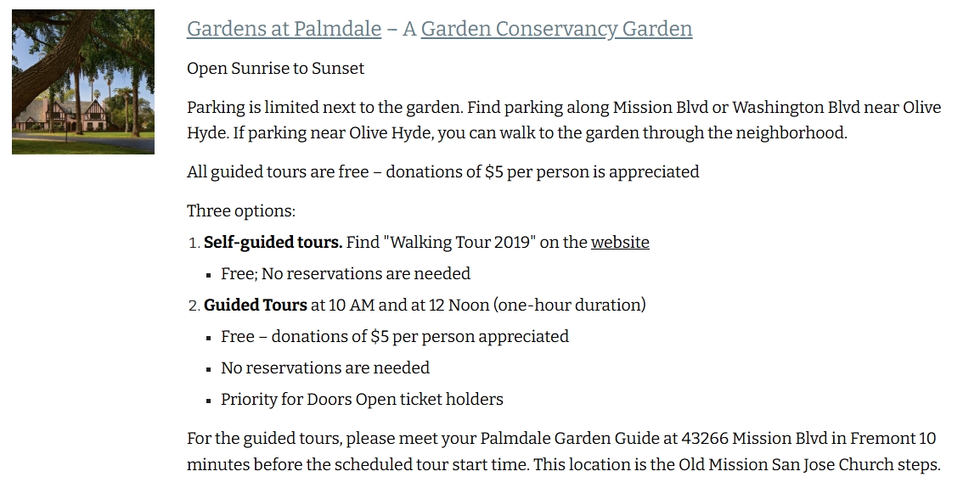Image resolution: width=980 pixels, height=488 pixels.
Task: Click the 'No reservations are needed' bullet under Guided Tours
Action: click(x=325, y=368)
